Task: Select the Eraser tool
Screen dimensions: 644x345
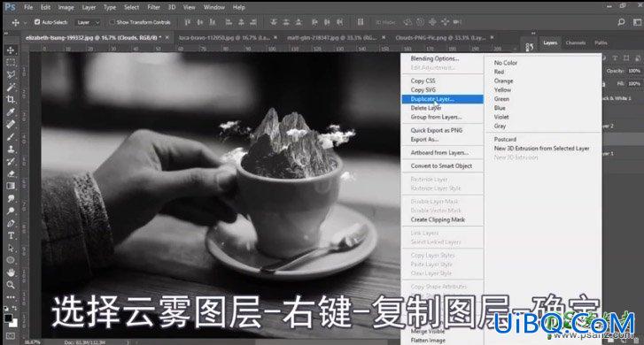Action: pyautogui.click(x=11, y=173)
